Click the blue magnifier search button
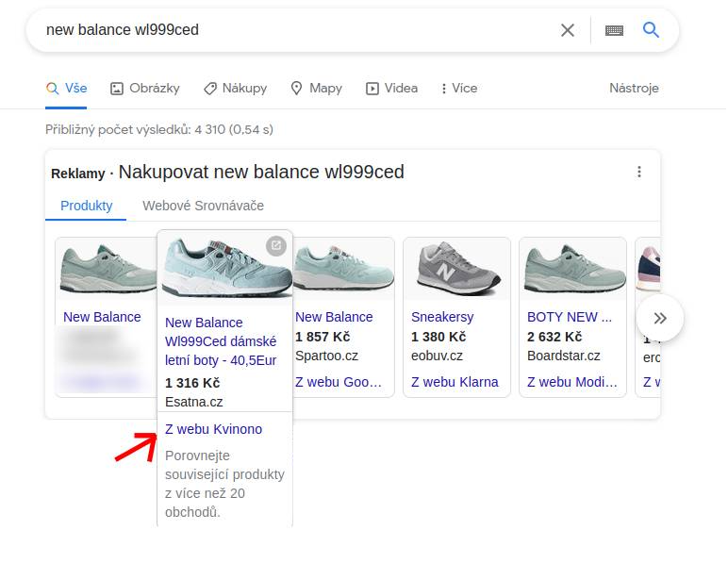Screen dimensions: 728x580 (x=651, y=30)
